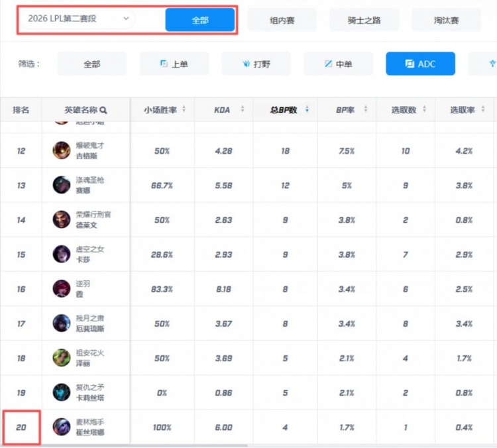This screenshot has height=448, width=497.
Task: Click the 中单 position icon
Action: pos(329,64)
